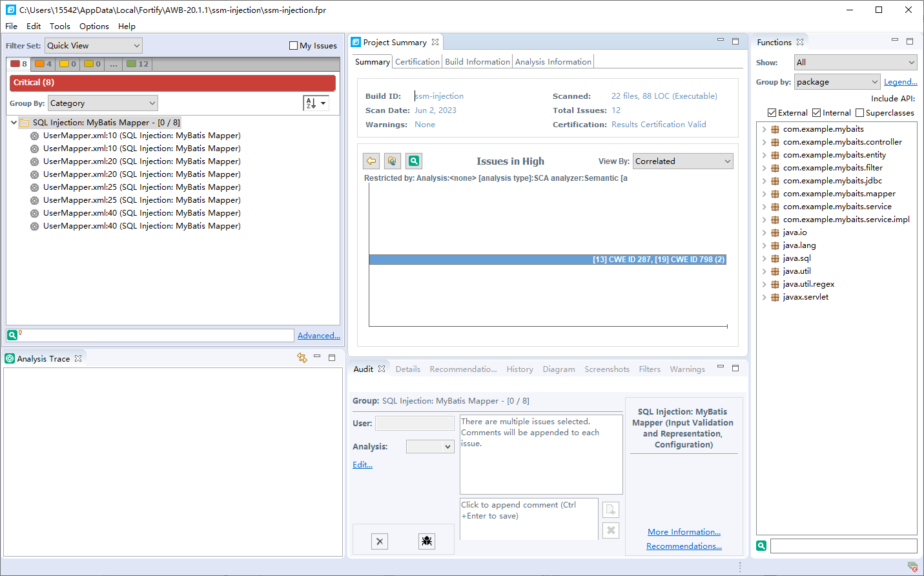Click the add comment page icon

(611, 509)
